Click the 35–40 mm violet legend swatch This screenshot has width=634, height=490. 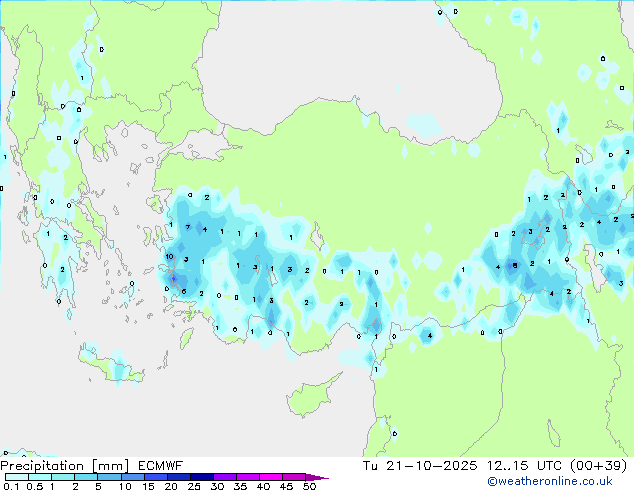[x=248, y=477]
